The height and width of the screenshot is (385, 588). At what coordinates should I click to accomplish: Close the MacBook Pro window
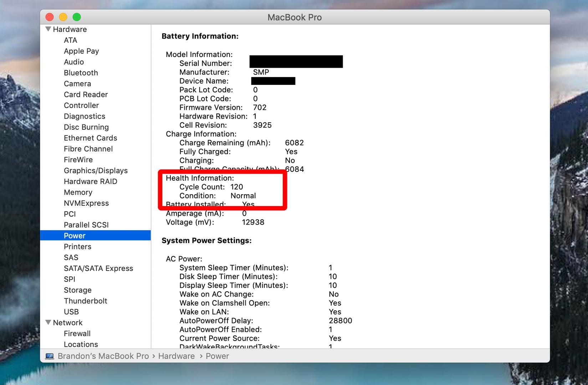[x=50, y=17]
